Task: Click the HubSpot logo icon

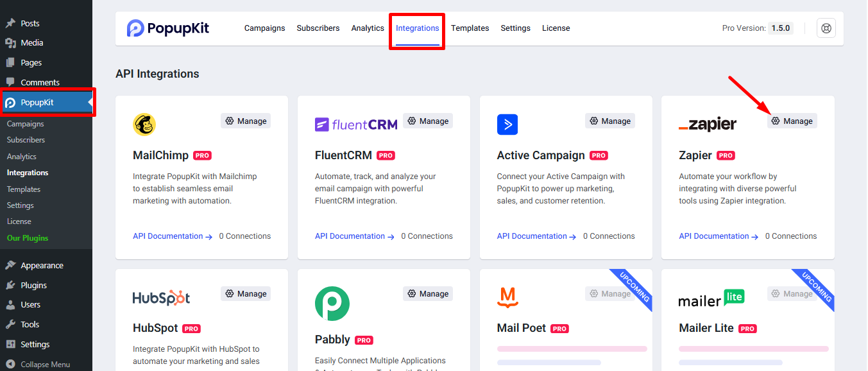Action: pos(161,298)
